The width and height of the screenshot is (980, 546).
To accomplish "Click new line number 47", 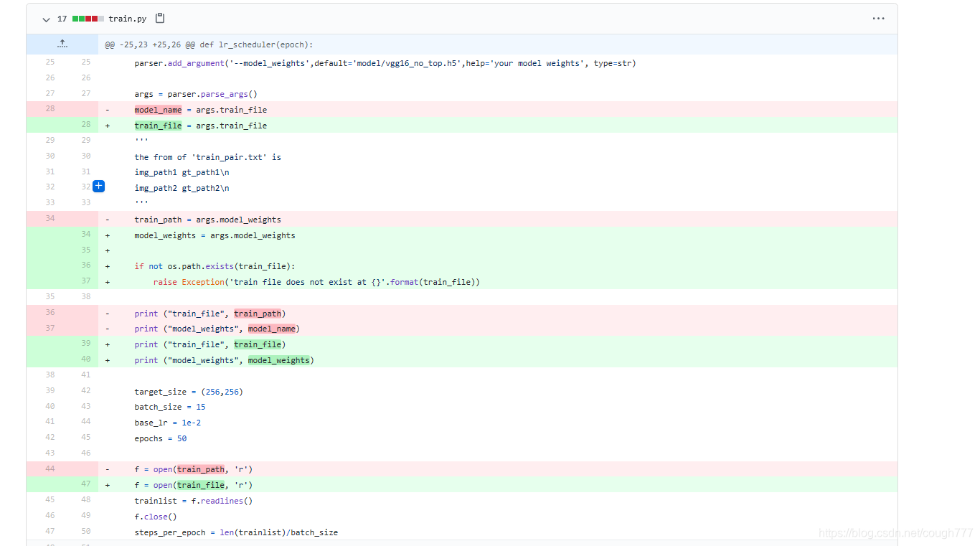I will pyautogui.click(x=85, y=484).
